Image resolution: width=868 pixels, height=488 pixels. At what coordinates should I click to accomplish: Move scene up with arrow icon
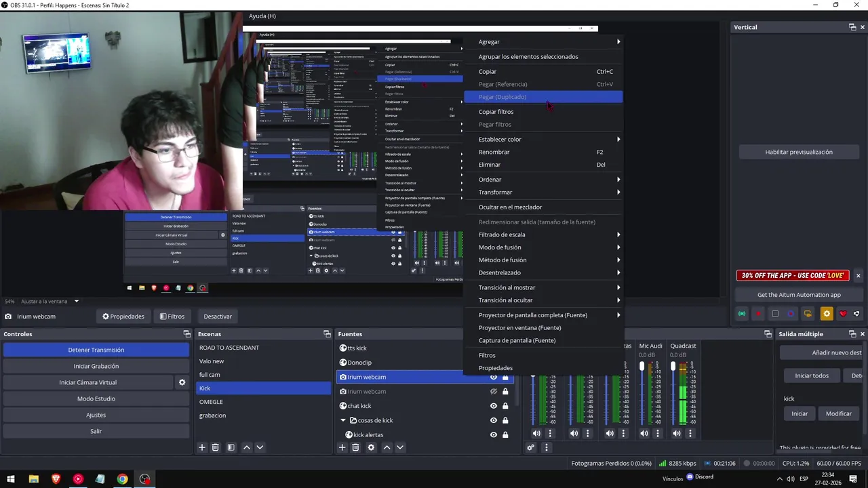click(246, 447)
